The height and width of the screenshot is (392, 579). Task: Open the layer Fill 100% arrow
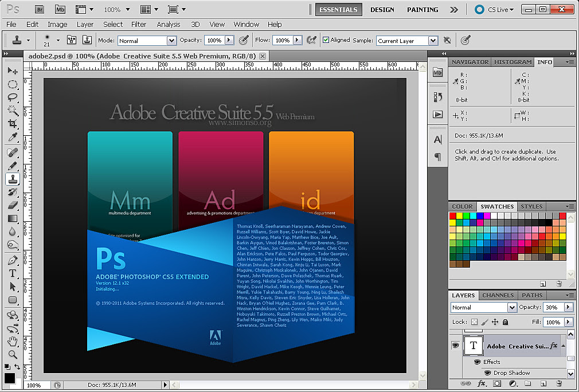(x=568, y=322)
